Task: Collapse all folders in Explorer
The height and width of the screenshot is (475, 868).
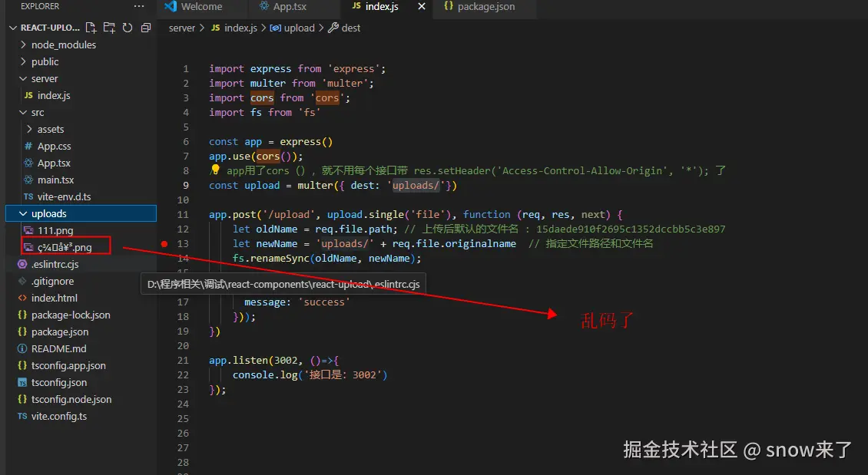Action: click(146, 28)
